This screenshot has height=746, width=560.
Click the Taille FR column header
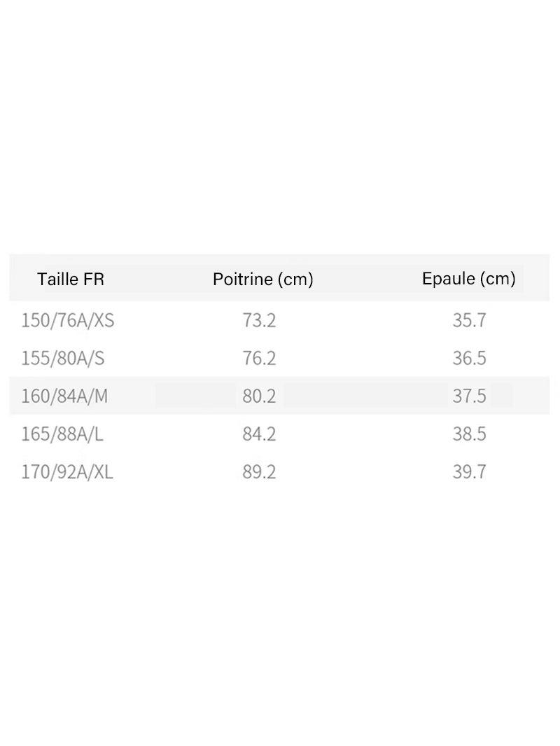click(71, 279)
